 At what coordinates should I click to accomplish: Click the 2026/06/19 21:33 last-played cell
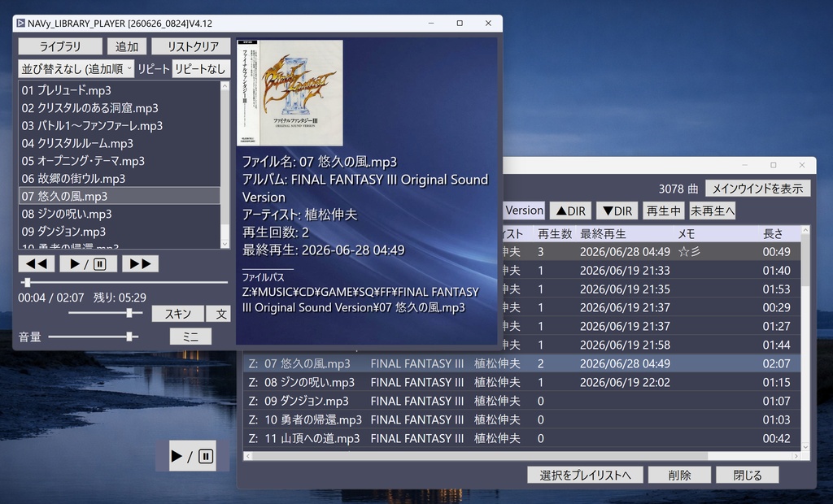626,271
